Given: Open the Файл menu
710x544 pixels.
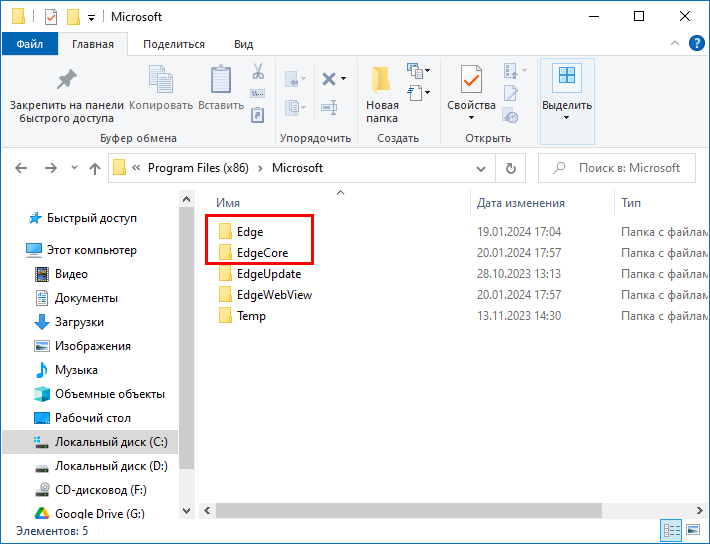Looking at the screenshot, I should point(30,44).
